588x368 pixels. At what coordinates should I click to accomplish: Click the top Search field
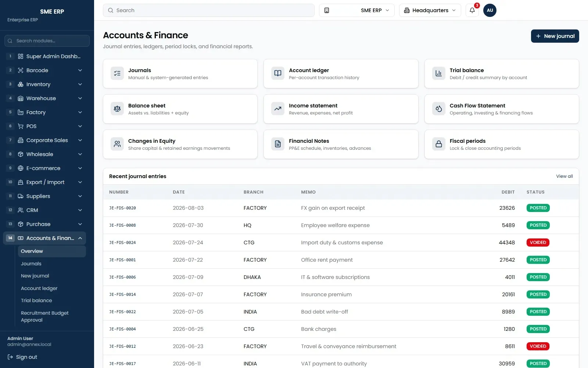(209, 10)
